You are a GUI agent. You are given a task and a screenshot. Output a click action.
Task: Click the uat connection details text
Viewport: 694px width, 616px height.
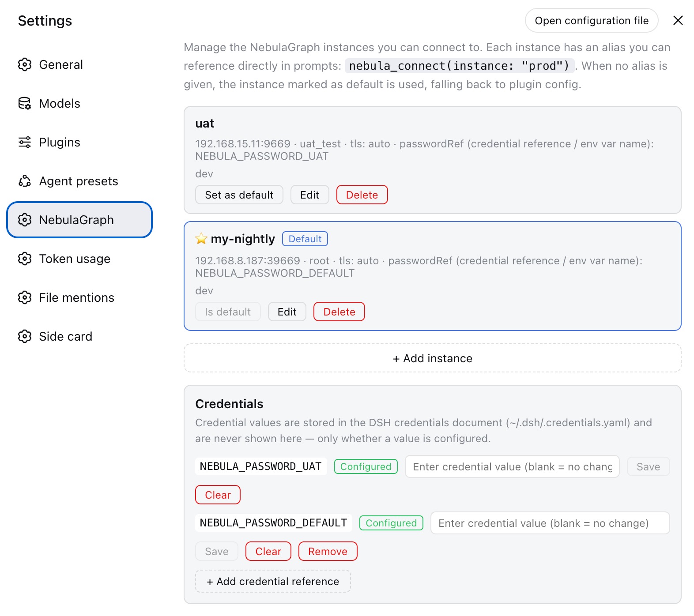pos(424,150)
